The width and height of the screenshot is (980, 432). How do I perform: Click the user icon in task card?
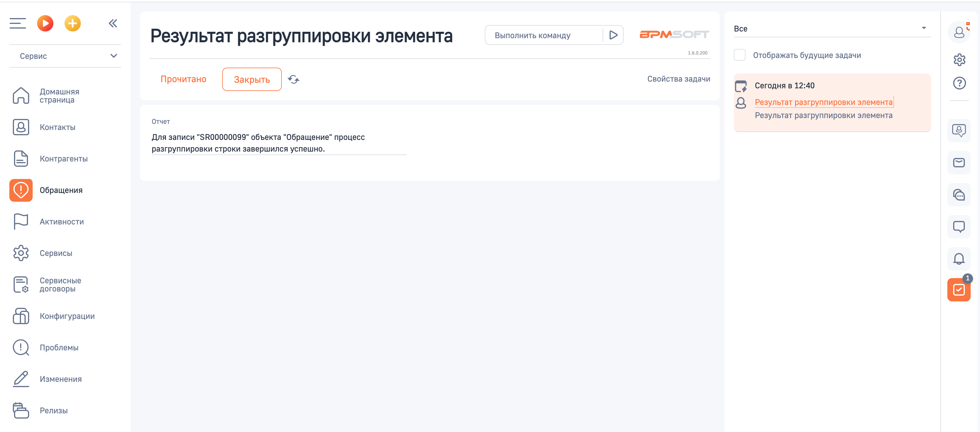coord(741,103)
